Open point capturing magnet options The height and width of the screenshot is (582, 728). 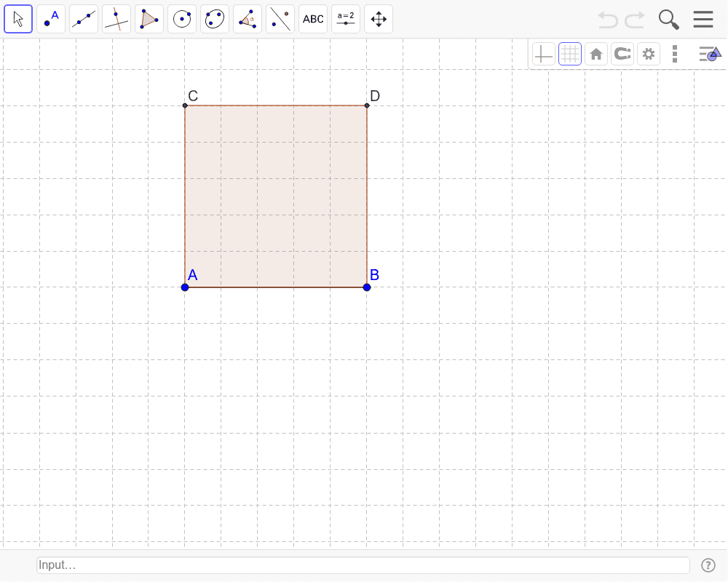pyautogui.click(x=622, y=55)
